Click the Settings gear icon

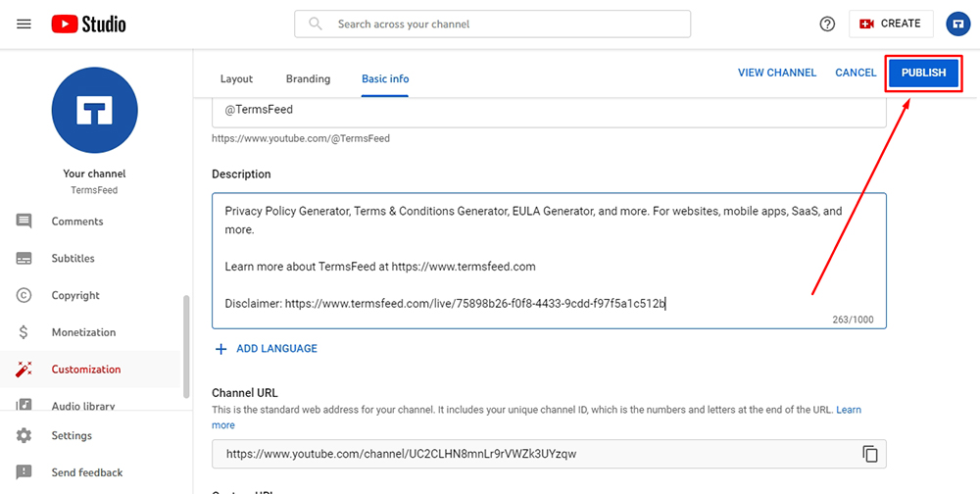pyautogui.click(x=24, y=435)
